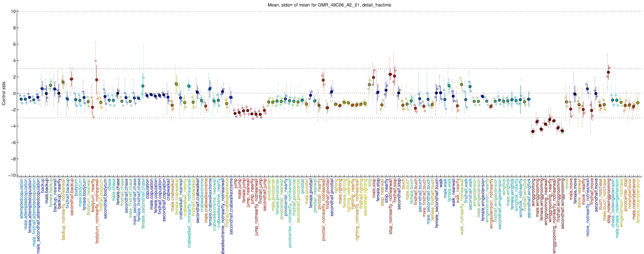Select x-axis label 'male,notanybehavior'
This screenshot has height=254, width=644.
(x=634, y=199)
